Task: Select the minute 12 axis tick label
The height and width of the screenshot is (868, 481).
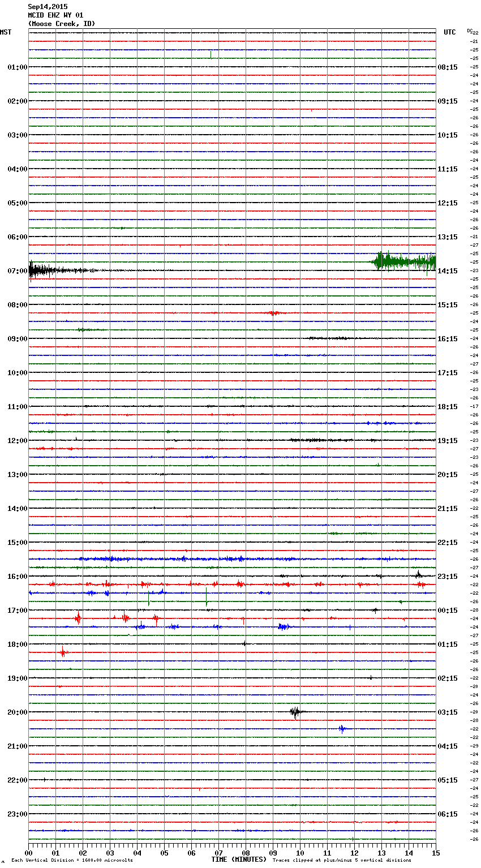Action: (354, 853)
